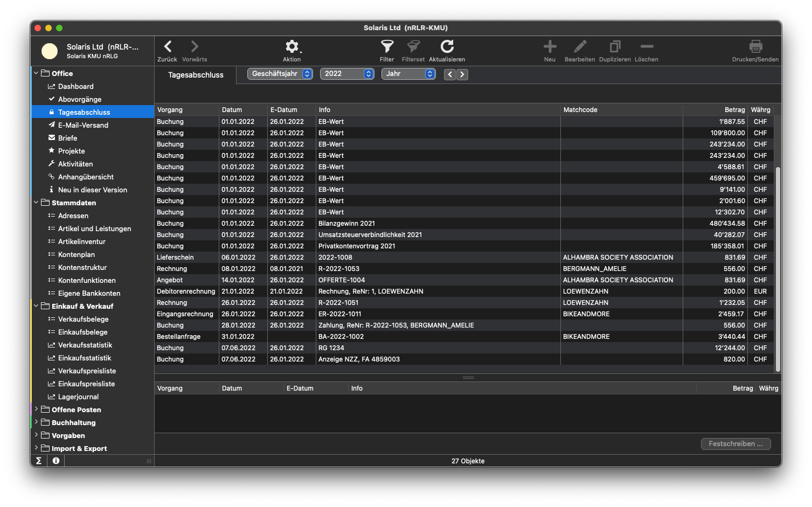Click the Neu plus icon
This screenshot has width=812, height=507.
click(550, 47)
